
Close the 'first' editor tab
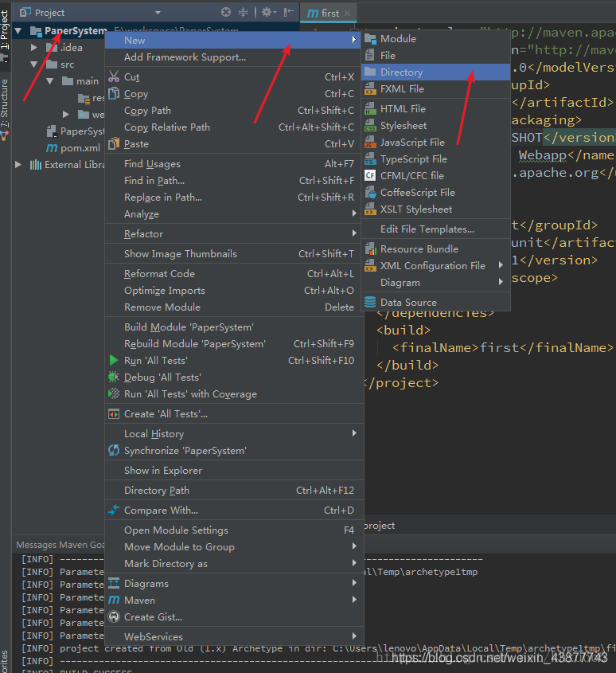point(348,14)
